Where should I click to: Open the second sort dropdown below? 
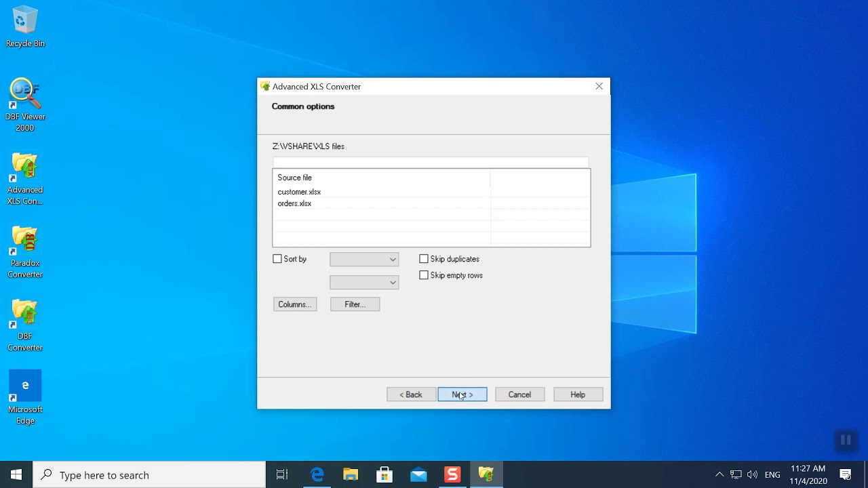(x=364, y=282)
